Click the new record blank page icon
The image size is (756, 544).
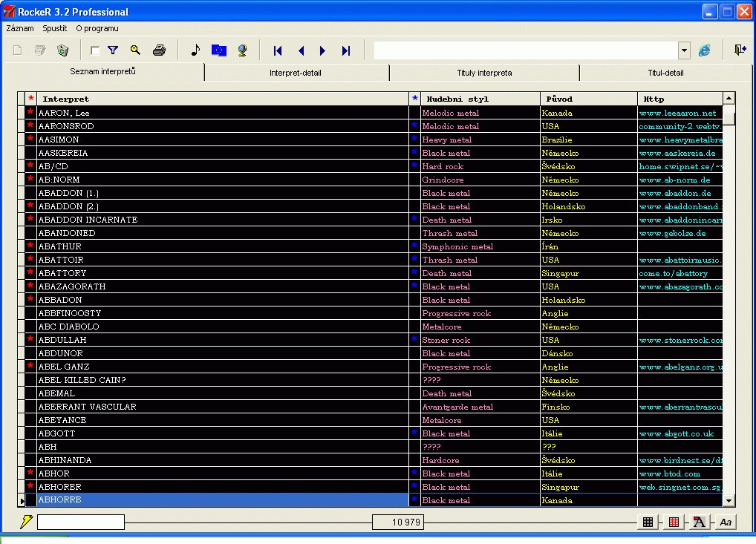click(17, 50)
